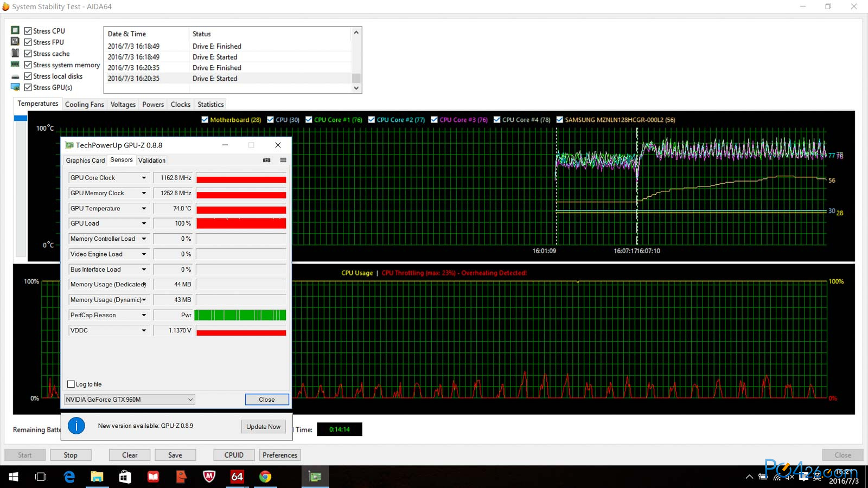Toggle Stress system memory checkbox
Viewport: 868px width, 488px height.
28,65
